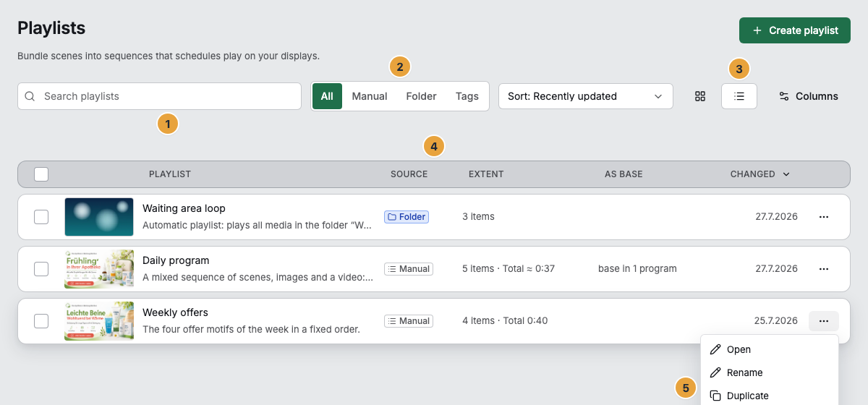This screenshot has width=868, height=405.
Task: Open options for Daily program
Action: pos(824,269)
